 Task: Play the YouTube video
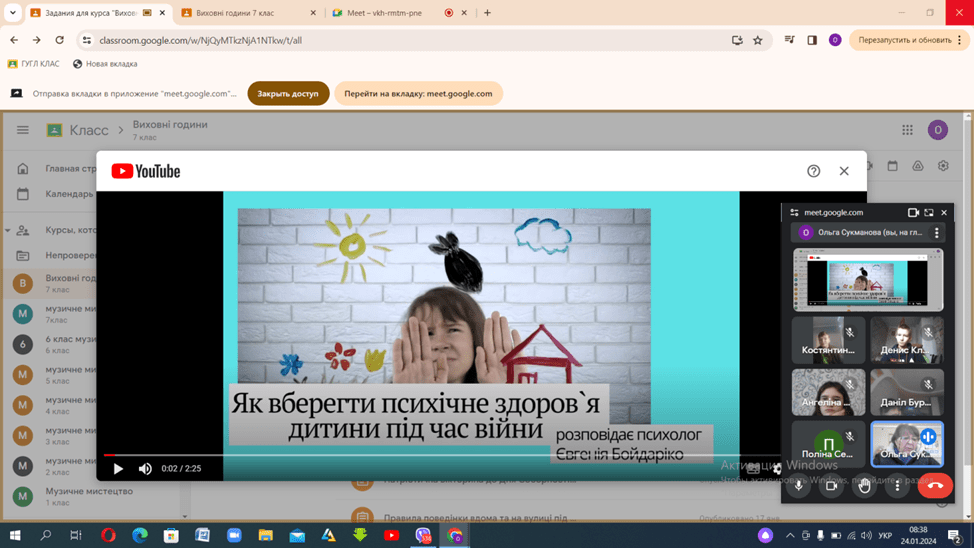[118, 468]
